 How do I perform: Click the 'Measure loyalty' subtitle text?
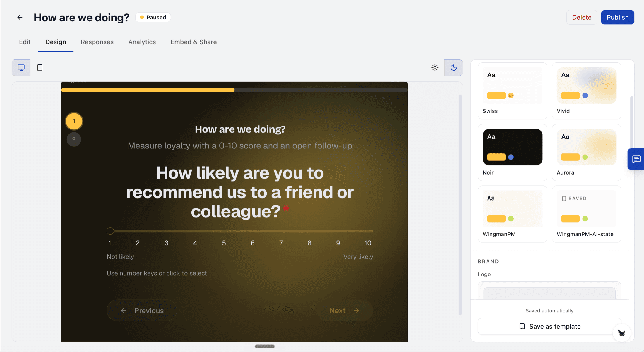(240, 146)
